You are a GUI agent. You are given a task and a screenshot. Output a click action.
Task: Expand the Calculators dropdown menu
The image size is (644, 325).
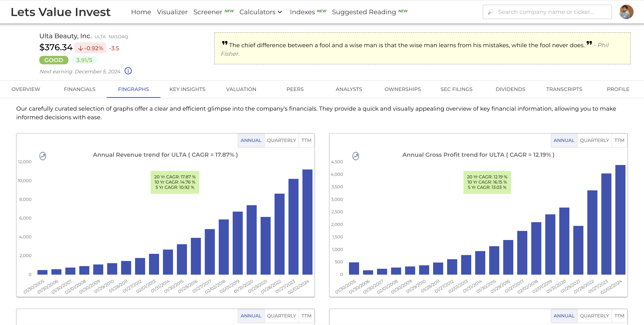(x=261, y=12)
